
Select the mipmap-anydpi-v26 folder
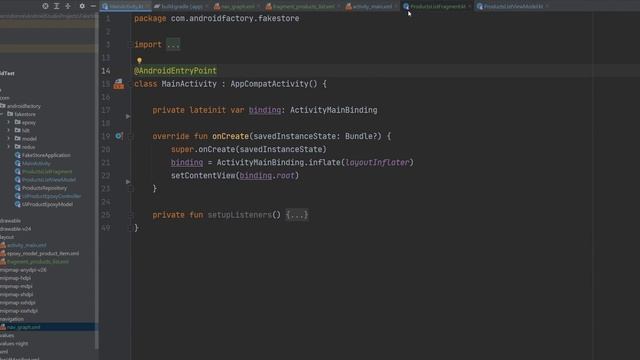23,270
